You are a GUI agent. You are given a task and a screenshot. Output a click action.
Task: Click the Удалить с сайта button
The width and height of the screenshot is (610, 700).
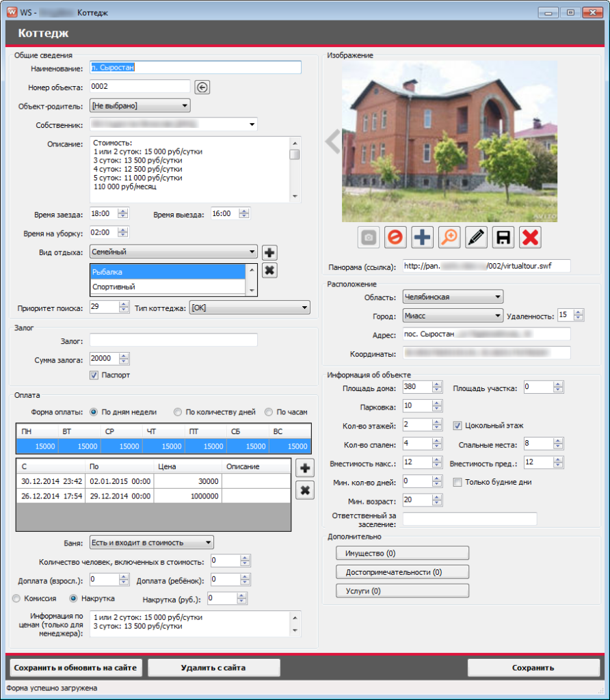pos(213,668)
